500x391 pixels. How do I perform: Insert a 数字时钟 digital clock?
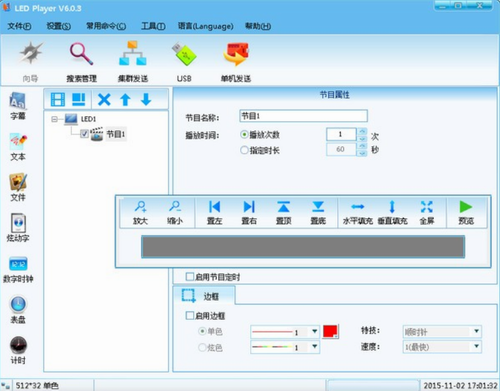pos(18,270)
